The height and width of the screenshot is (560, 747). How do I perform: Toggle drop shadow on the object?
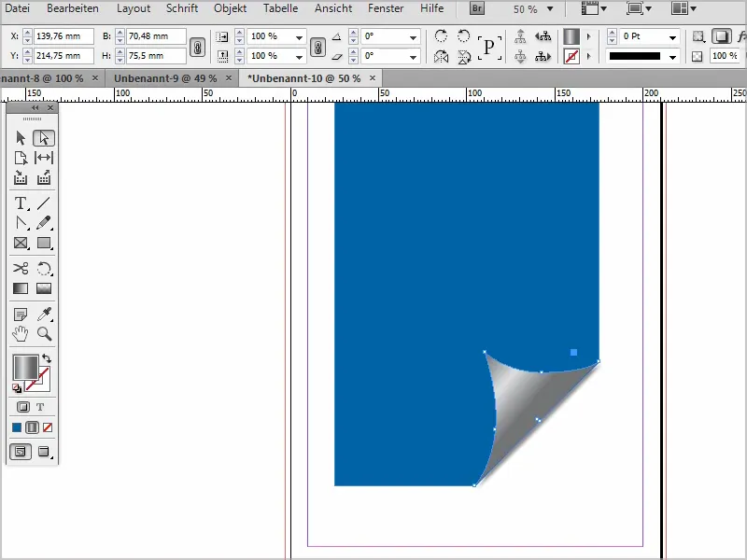click(x=721, y=36)
